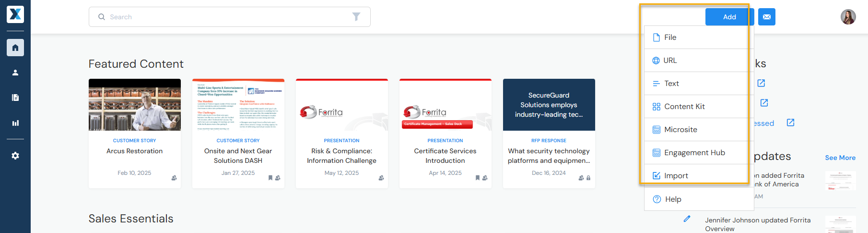The height and width of the screenshot is (233, 868).
Task: Open the Settings gear icon
Action: pyautogui.click(x=15, y=156)
